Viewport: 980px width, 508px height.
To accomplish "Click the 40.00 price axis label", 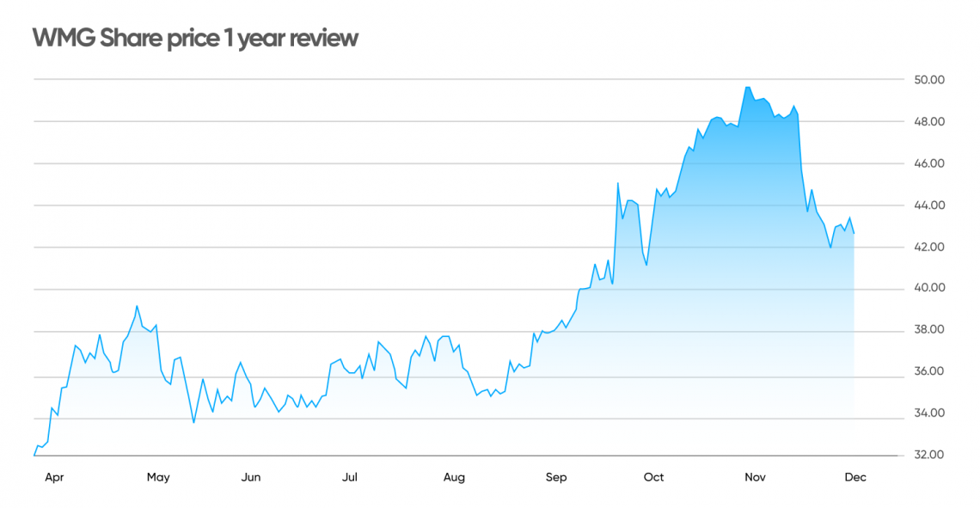I will (x=929, y=288).
